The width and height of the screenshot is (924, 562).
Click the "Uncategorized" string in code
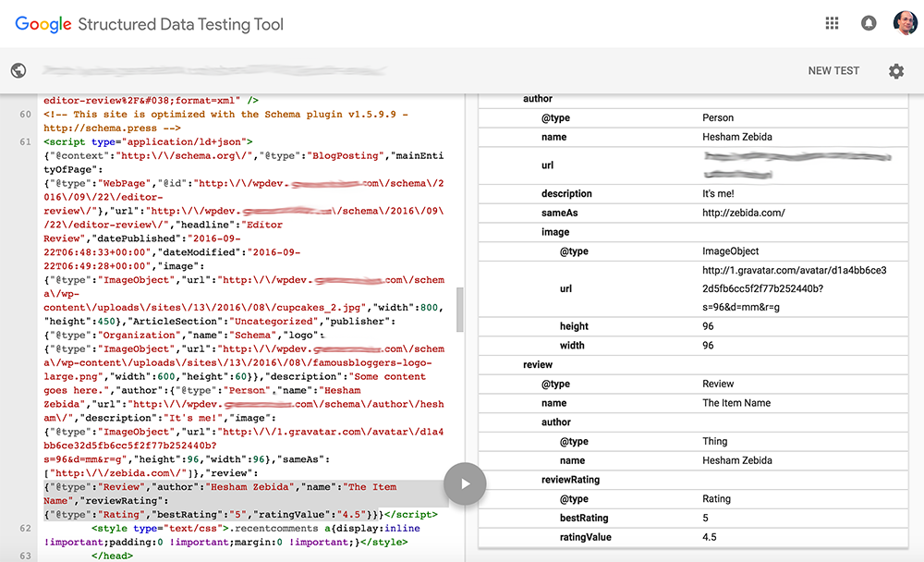(274, 322)
